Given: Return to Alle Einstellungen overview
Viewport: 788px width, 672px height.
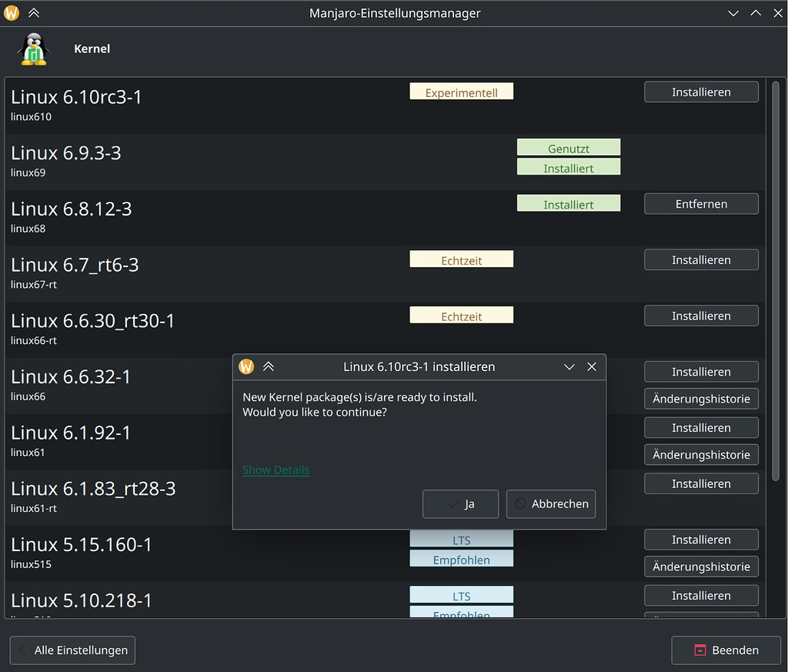Looking at the screenshot, I should (72, 650).
